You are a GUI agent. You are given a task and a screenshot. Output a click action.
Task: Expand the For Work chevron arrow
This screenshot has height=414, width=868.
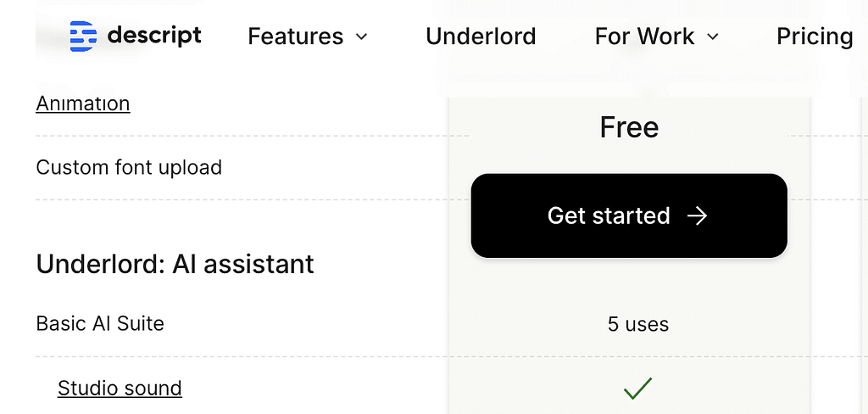tap(712, 37)
